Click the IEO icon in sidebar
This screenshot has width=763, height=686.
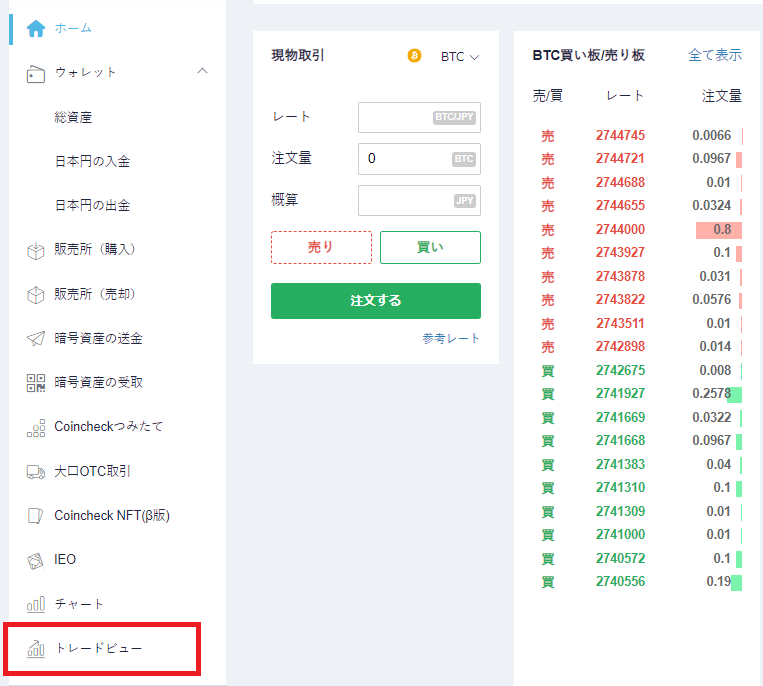[36, 560]
